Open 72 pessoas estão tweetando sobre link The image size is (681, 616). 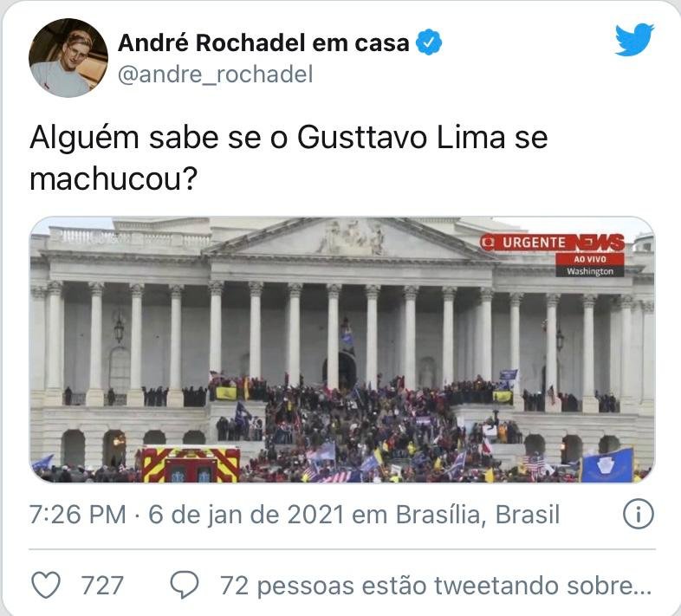click(436, 585)
